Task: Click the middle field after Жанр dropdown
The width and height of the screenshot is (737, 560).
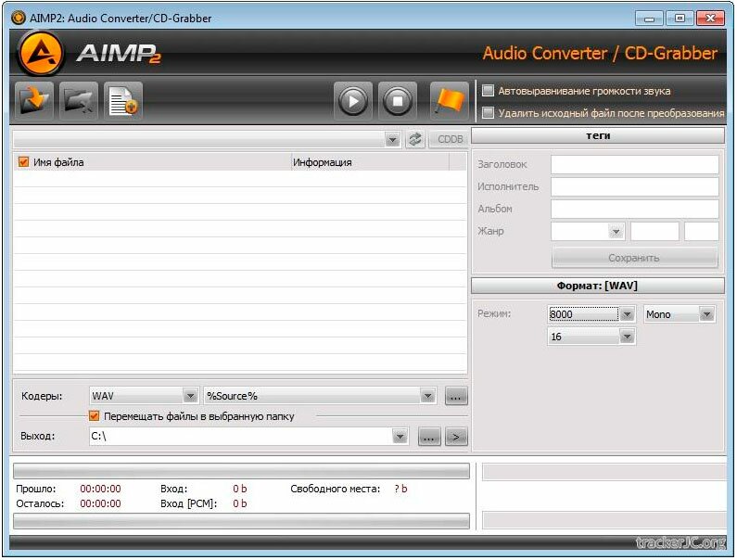Action: pyautogui.click(x=654, y=232)
